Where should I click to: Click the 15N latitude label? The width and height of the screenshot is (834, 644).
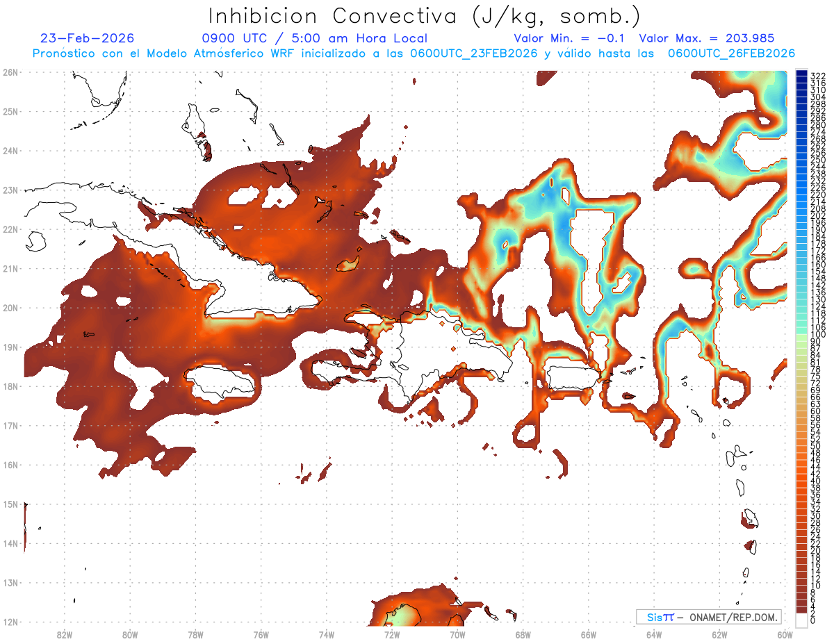point(10,504)
